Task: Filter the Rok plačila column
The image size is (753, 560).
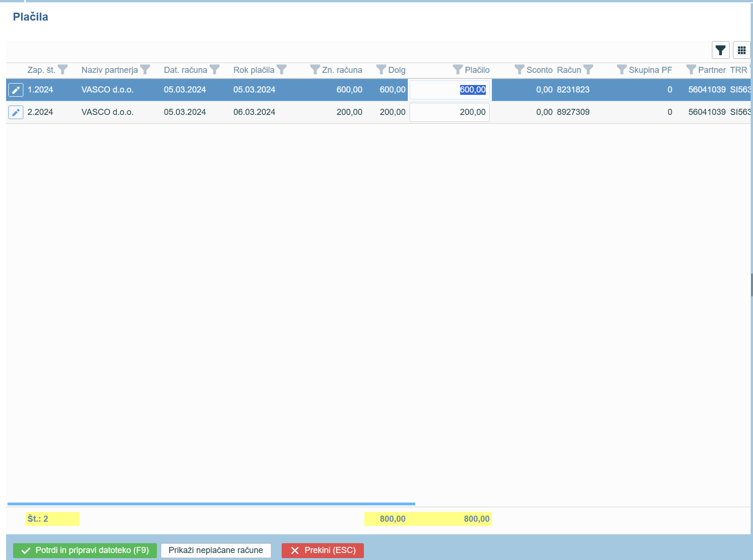Action: (281, 70)
